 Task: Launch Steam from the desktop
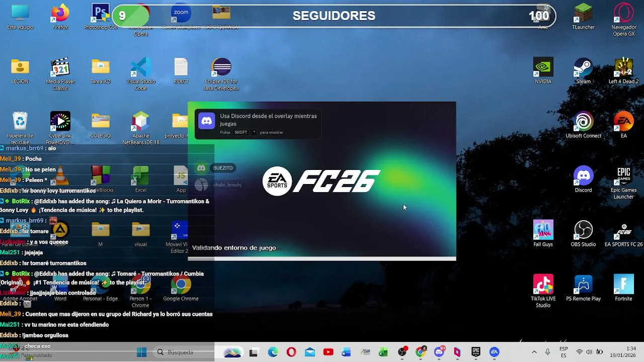[x=584, y=71]
